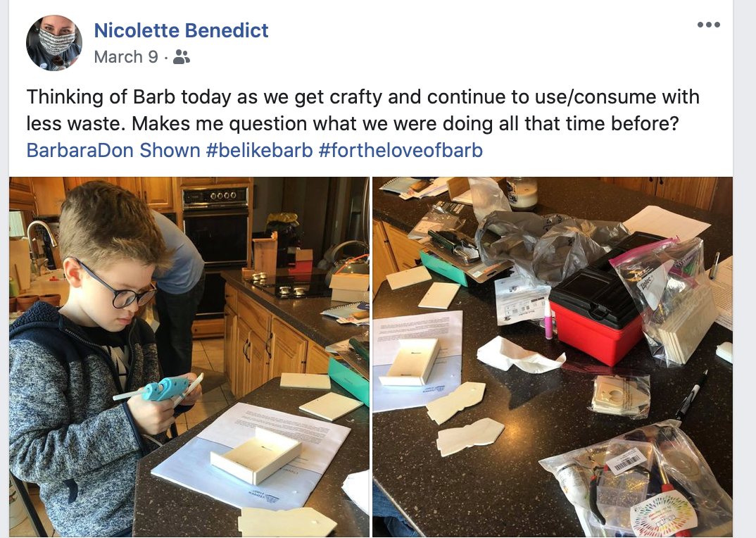The height and width of the screenshot is (538, 756).
Task: Click the blue glue gun in left photo
Action: [154, 389]
